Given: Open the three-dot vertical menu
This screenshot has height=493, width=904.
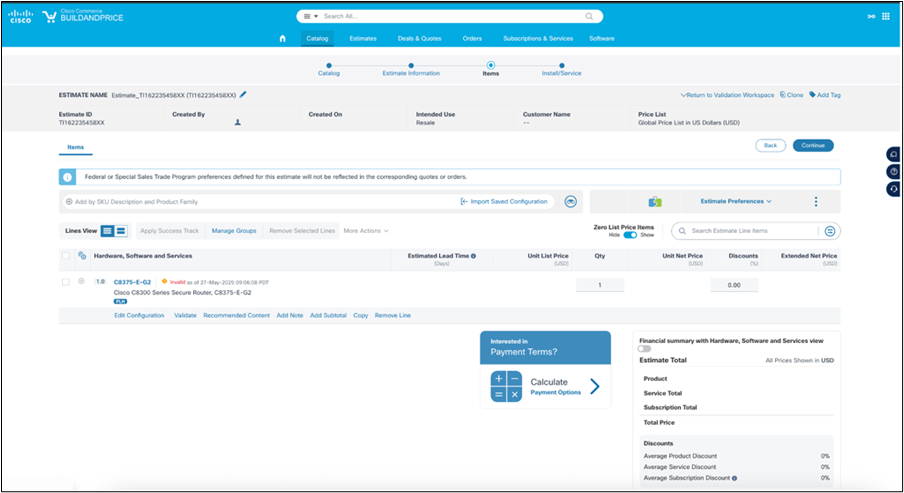Looking at the screenshot, I should [816, 201].
